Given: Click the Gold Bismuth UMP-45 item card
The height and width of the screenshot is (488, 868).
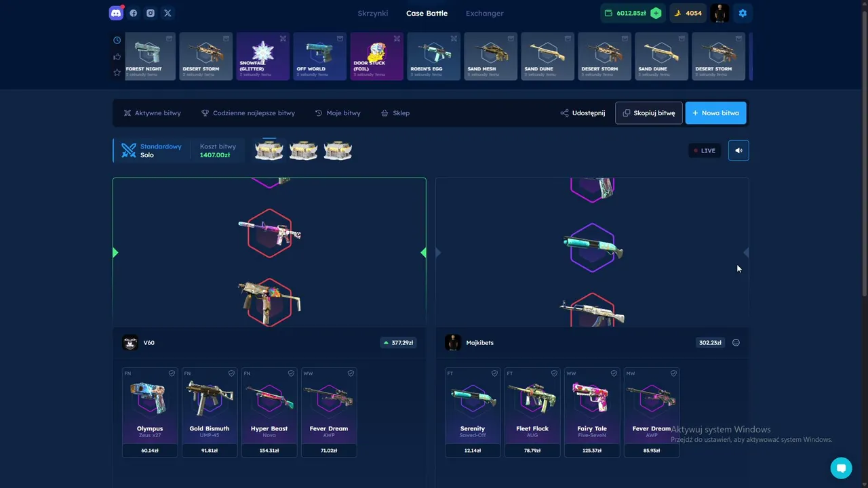Looking at the screenshot, I should [x=210, y=412].
